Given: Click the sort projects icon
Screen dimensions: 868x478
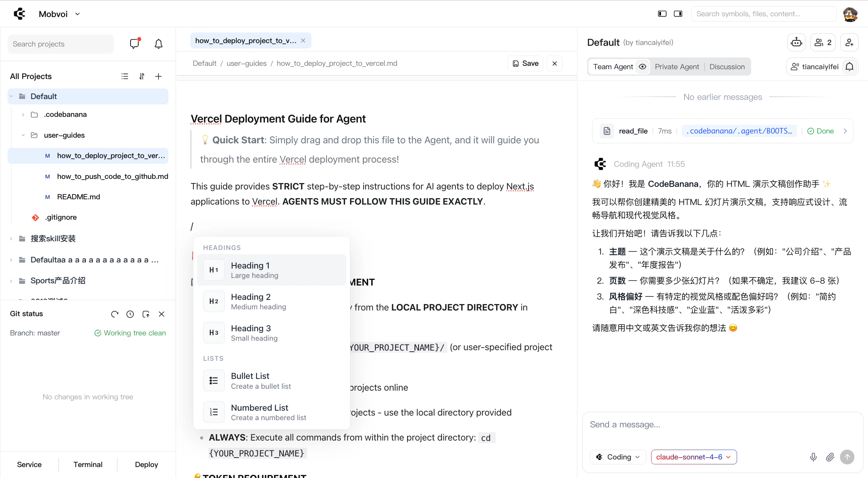Looking at the screenshot, I should point(142,76).
